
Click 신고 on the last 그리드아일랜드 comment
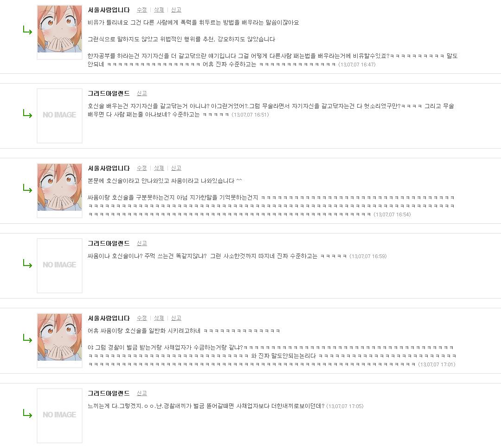(x=142, y=393)
